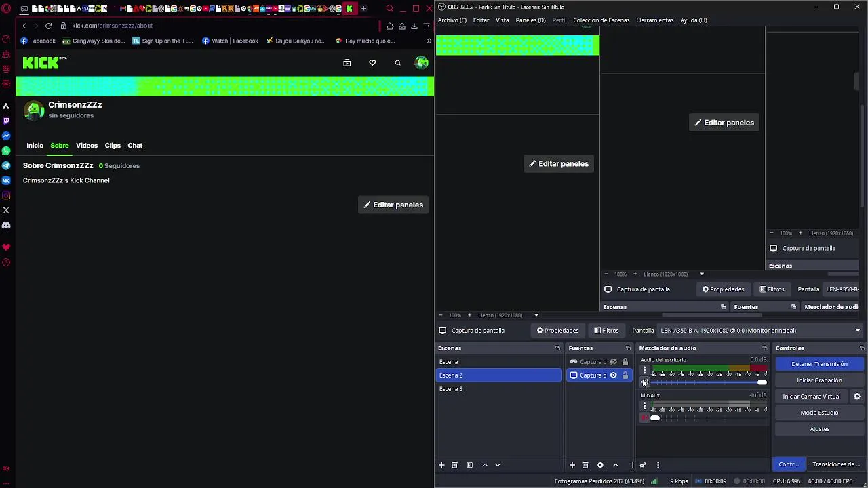Switch to the Clips tab on Kick

click(x=113, y=146)
